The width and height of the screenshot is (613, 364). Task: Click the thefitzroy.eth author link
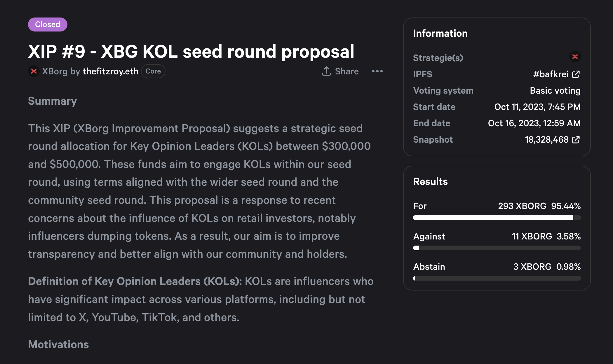tap(110, 71)
